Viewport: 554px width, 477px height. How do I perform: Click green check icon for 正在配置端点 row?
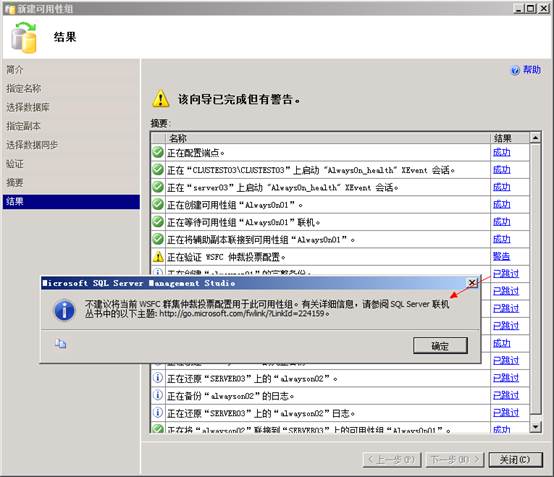coord(158,152)
